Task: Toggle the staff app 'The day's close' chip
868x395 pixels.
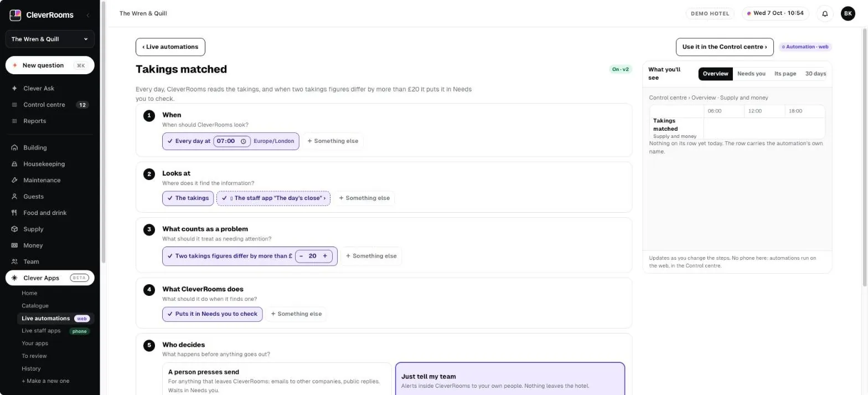Action: 273,198
